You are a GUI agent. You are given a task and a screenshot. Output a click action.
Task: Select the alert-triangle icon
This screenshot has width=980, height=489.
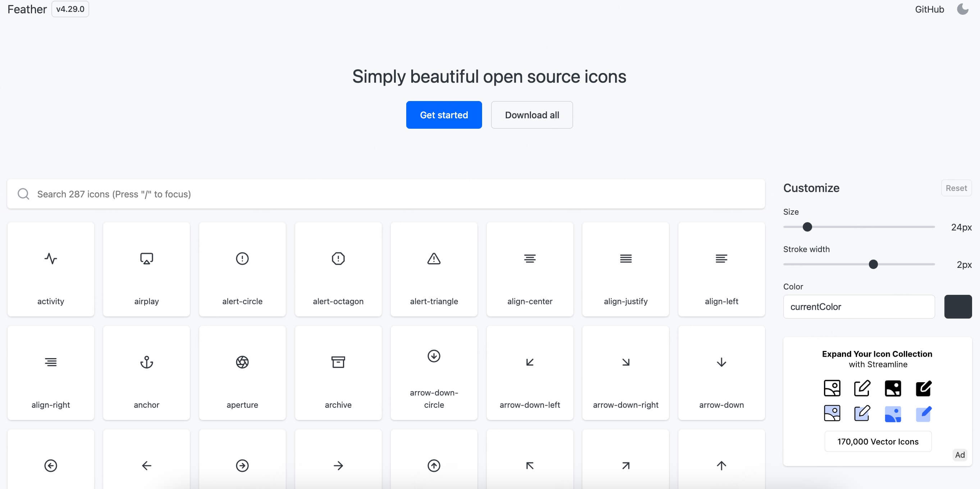[434, 269]
